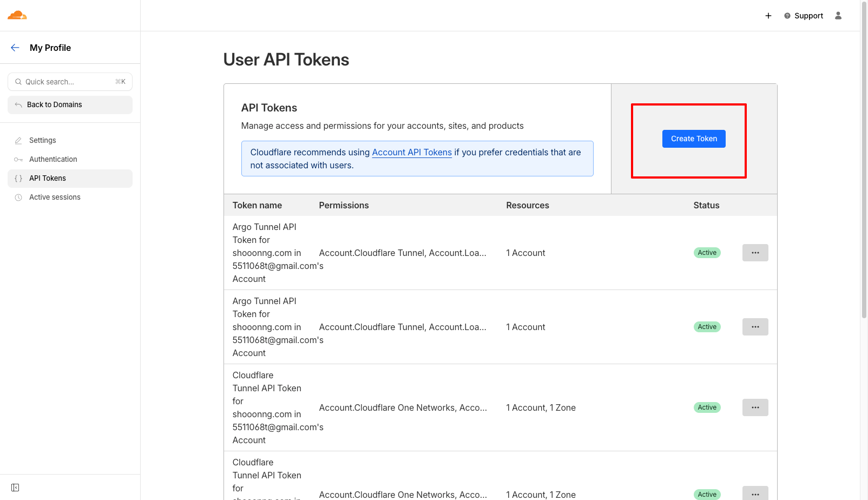This screenshot has width=868, height=500.
Task: Open options menu for second Argo Tunnel token
Action: (755, 327)
